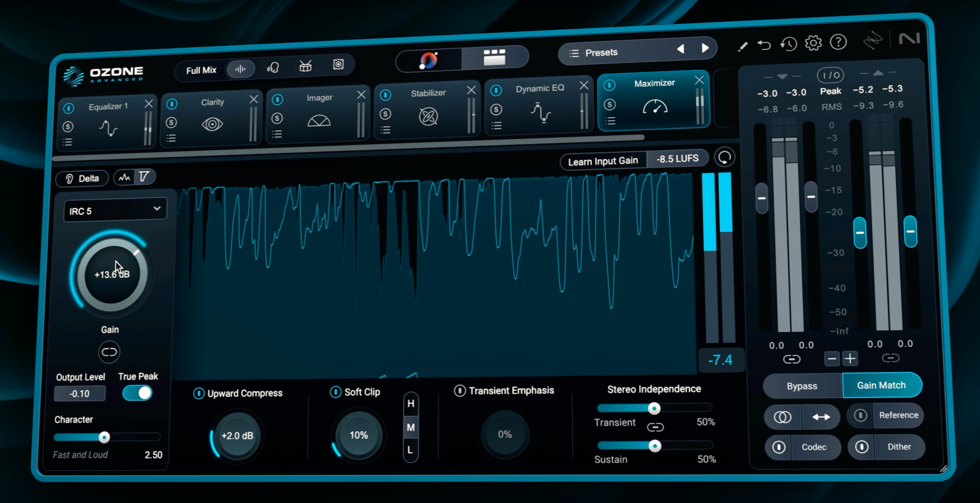Open the Clarity module preset list
This screenshot has width=980, height=503.
click(171, 138)
